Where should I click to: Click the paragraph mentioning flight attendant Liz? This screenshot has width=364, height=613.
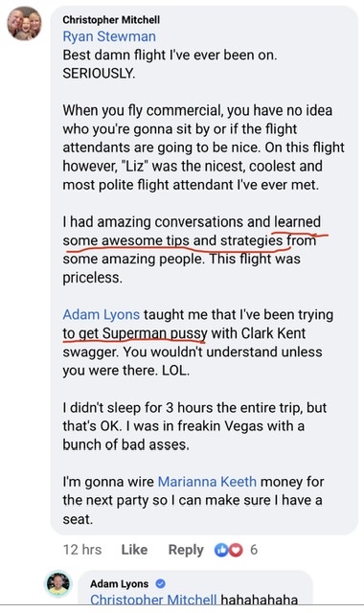pos(204,148)
